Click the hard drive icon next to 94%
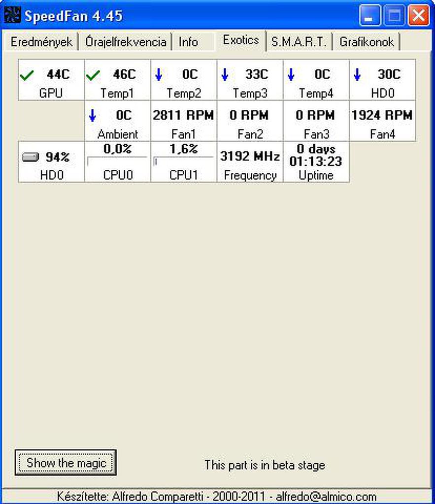Viewport: 435px width, 504px height. [x=30, y=157]
